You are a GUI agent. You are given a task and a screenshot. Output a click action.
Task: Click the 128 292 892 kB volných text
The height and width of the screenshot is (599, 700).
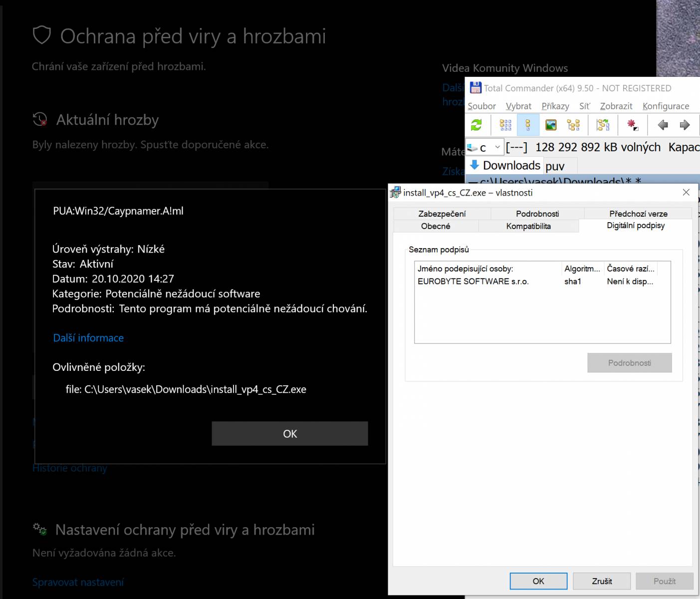[x=598, y=147]
